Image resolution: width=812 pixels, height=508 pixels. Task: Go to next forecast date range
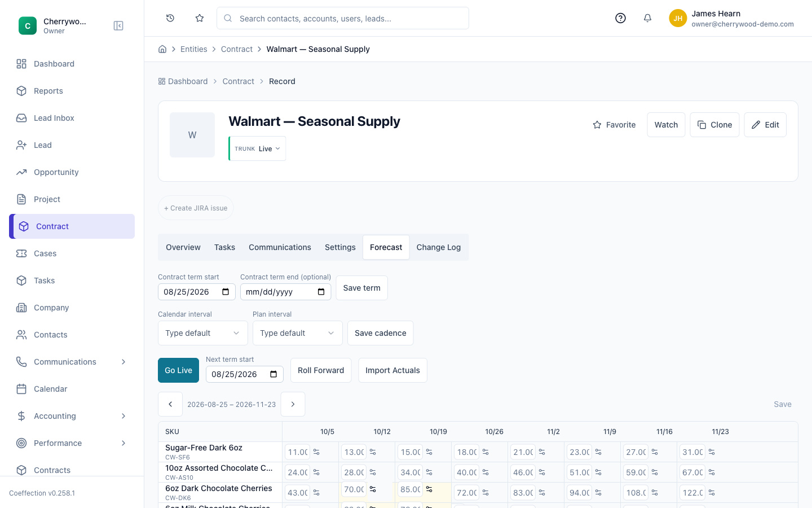pos(293,404)
